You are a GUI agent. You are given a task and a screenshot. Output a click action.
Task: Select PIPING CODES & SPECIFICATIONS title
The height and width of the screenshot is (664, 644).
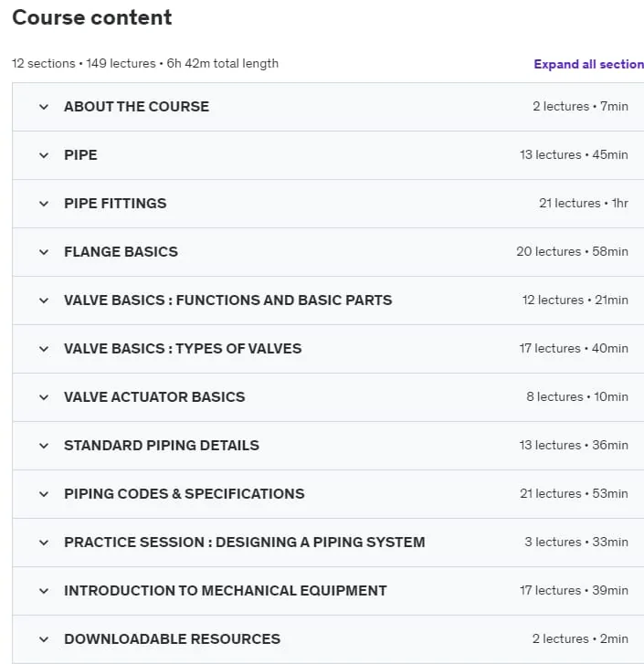click(185, 493)
